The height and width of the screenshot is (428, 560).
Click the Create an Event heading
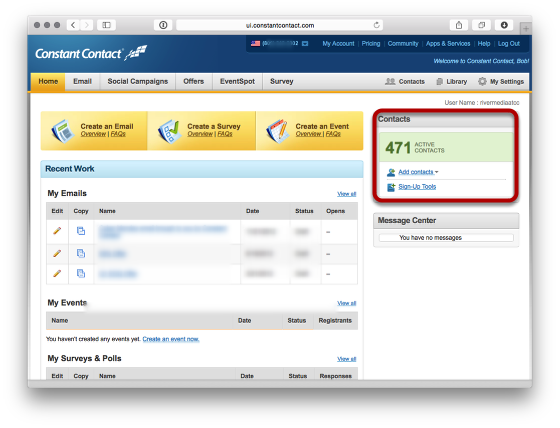(x=322, y=126)
